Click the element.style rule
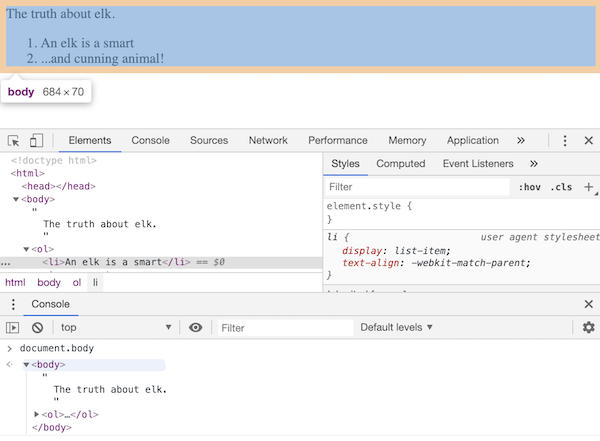 (x=369, y=206)
